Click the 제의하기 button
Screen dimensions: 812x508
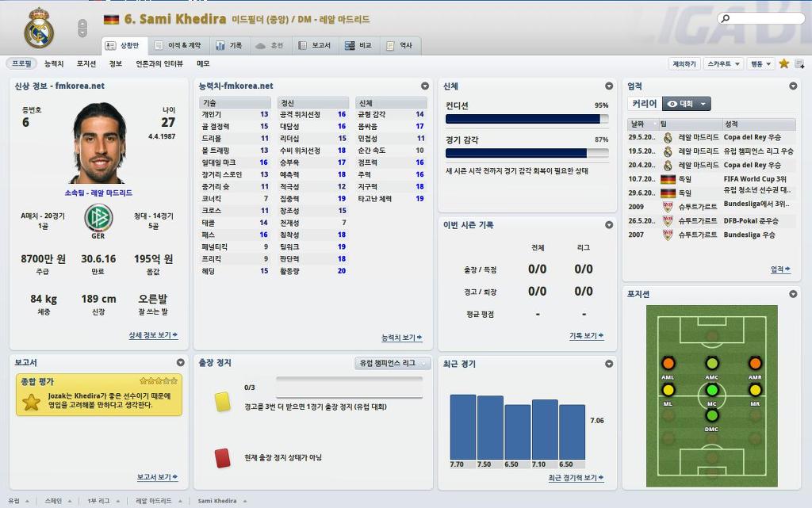pyautogui.click(x=684, y=63)
